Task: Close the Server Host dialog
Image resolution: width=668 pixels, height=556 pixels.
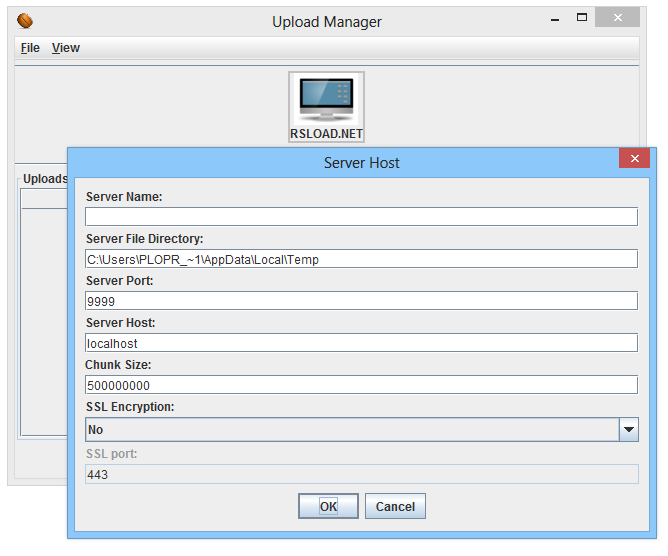Action: point(634,159)
